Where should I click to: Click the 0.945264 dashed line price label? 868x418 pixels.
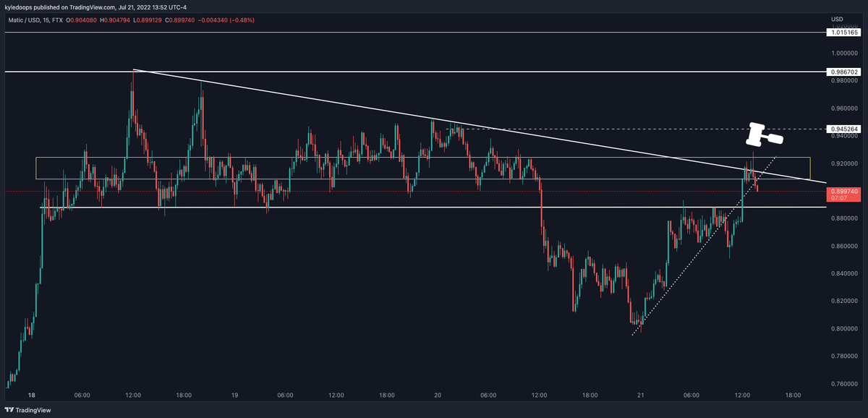843,129
